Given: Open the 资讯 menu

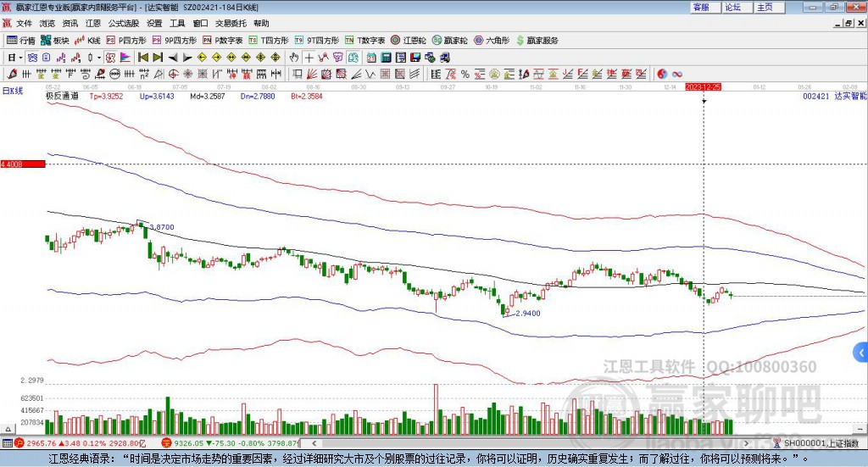Looking at the screenshot, I should [x=70, y=23].
